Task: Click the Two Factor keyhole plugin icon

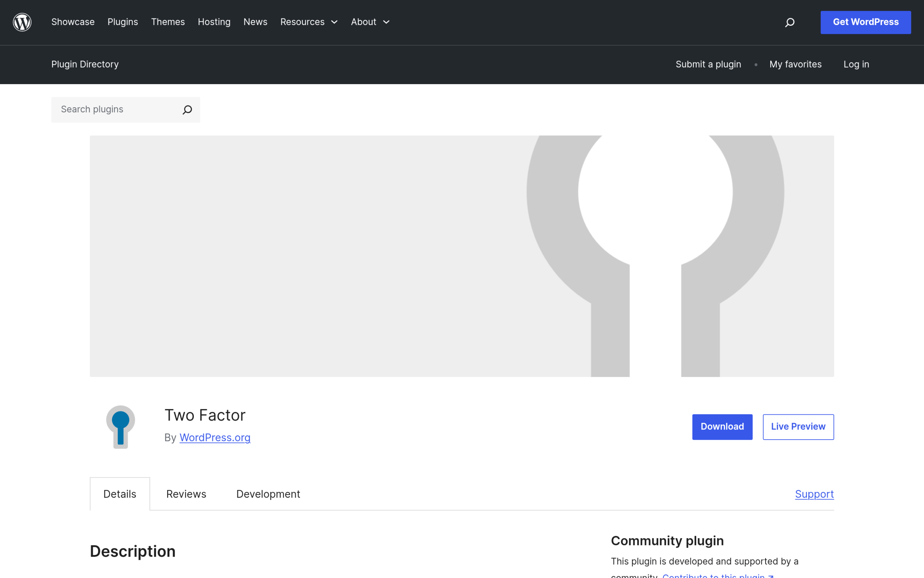Action: click(x=120, y=427)
